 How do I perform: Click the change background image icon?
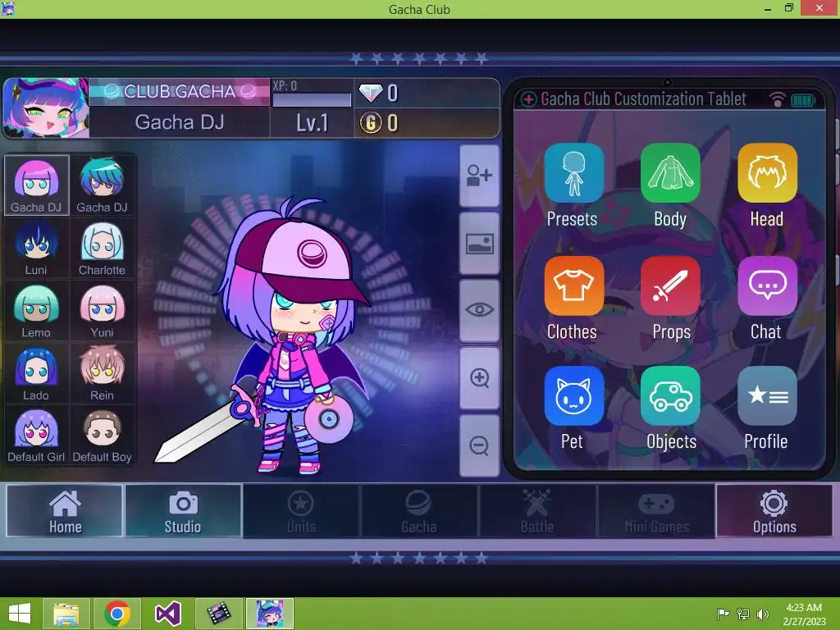coord(479,244)
